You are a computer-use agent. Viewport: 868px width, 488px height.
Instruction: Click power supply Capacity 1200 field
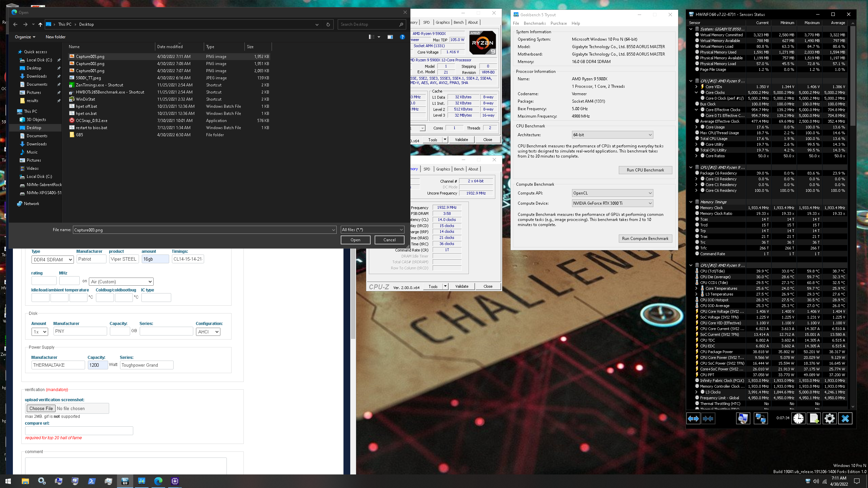98,365
